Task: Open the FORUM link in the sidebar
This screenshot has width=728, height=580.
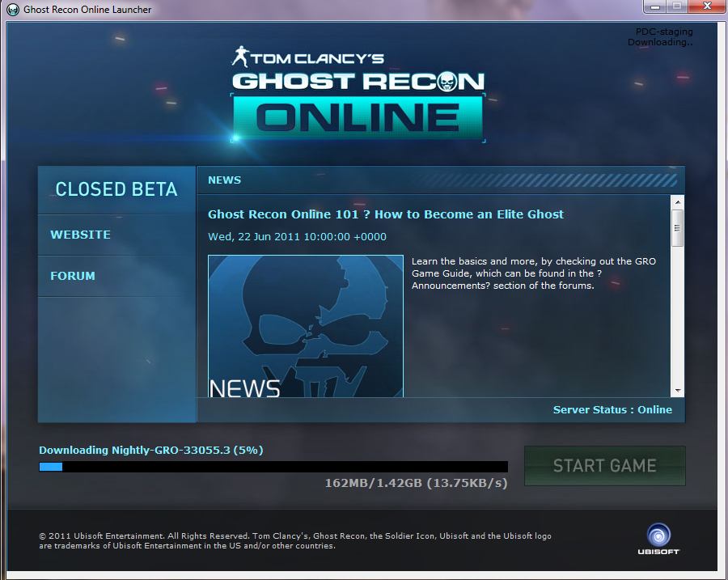Action: [x=73, y=276]
